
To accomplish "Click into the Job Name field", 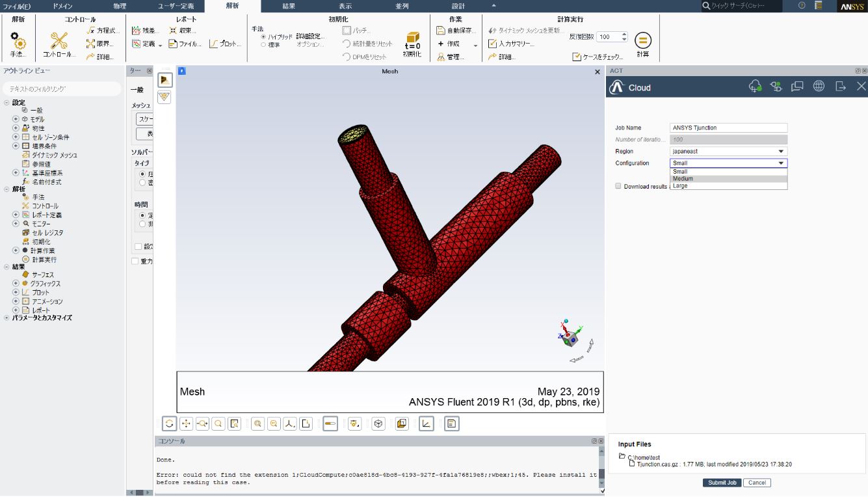I will click(728, 128).
